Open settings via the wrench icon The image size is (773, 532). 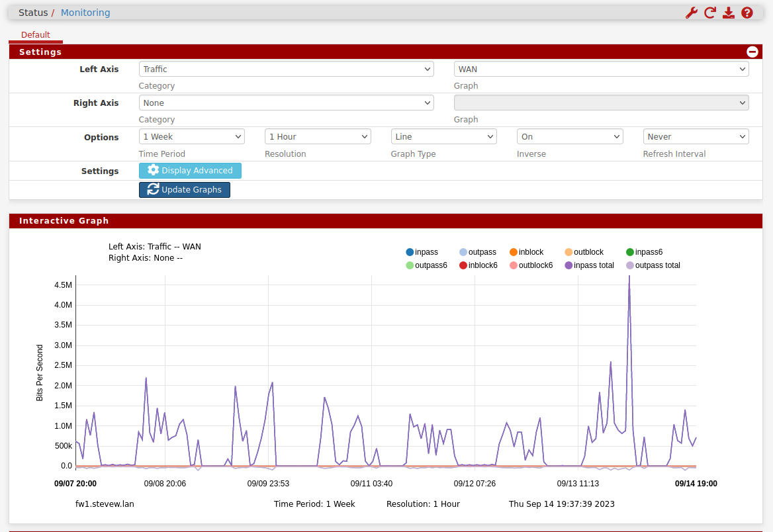click(x=692, y=13)
